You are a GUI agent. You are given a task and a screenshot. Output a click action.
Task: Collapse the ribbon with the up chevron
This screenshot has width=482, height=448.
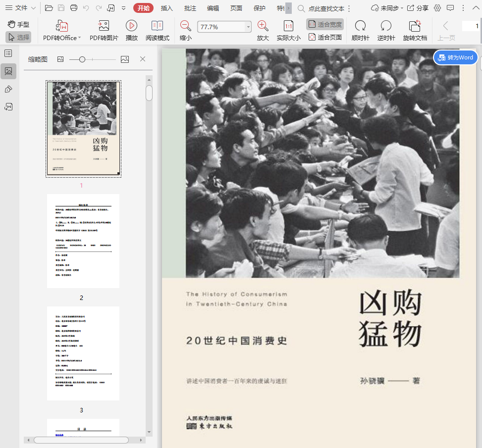click(476, 8)
